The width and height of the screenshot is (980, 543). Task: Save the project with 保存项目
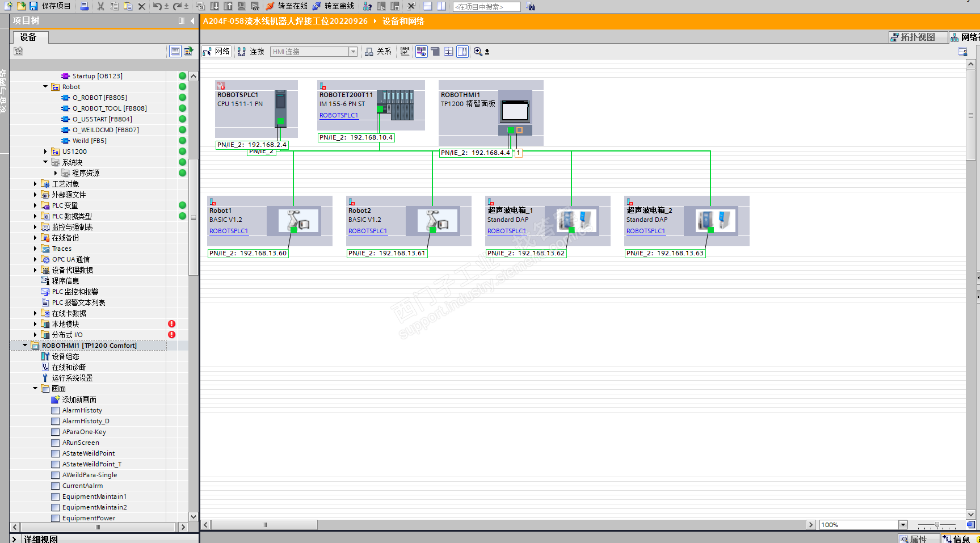pos(51,6)
